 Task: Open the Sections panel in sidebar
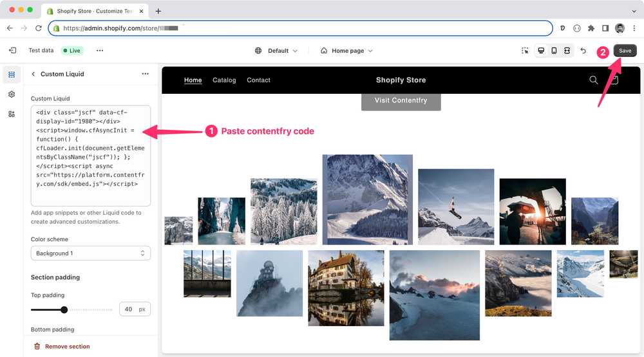pos(12,75)
